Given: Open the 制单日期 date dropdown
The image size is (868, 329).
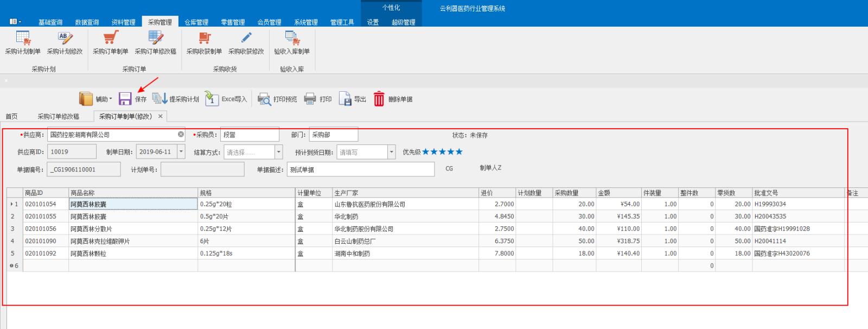Looking at the screenshot, I should tap(181, 152).
